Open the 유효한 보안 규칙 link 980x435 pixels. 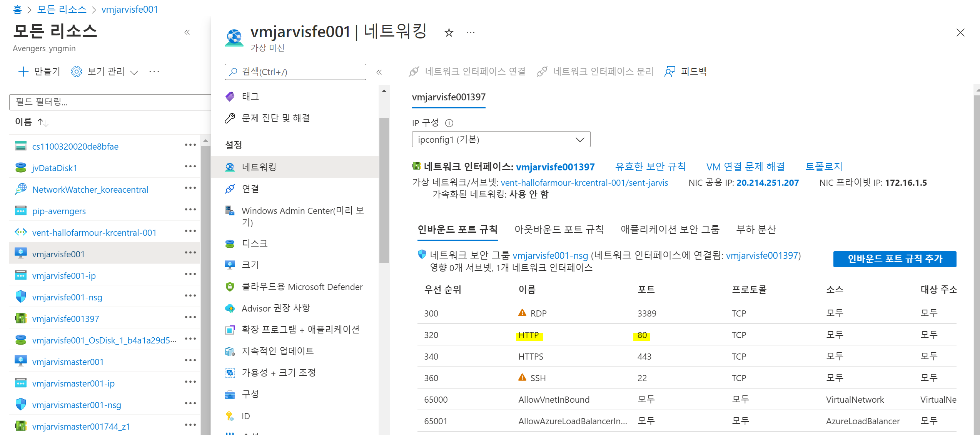(x=650, y=167)
